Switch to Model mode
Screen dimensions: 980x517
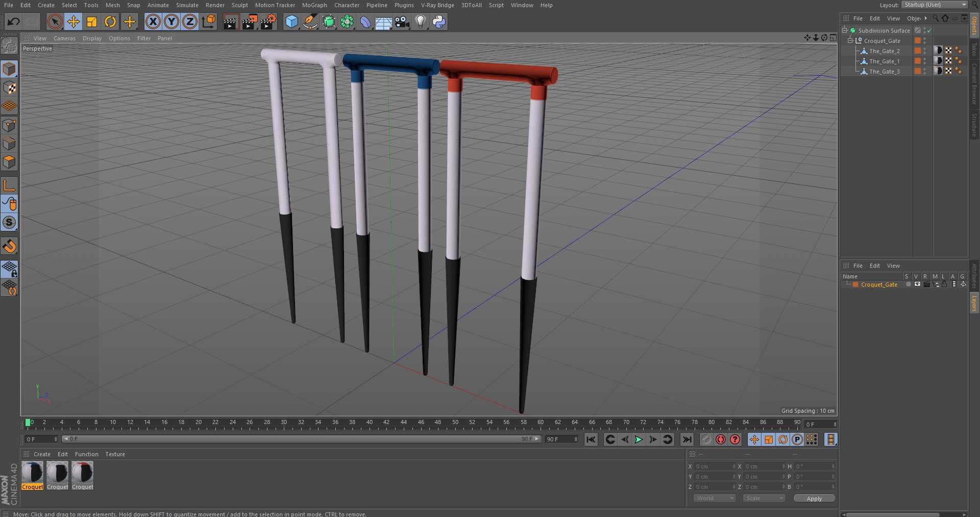[x=9, y=69]
